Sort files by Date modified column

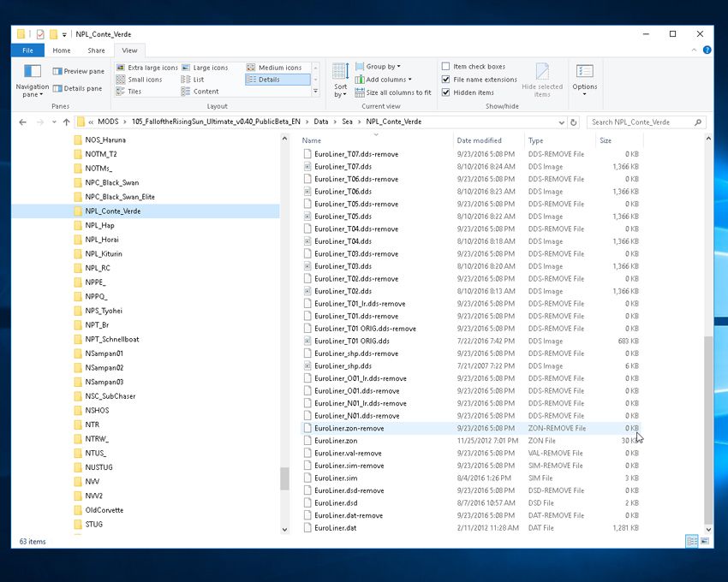pyautogui.click(x=489, y=140)
